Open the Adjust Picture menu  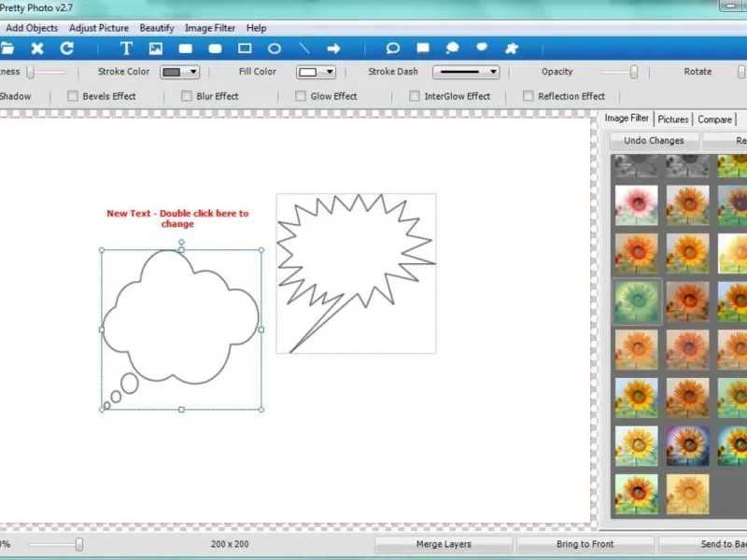(99, 28)
